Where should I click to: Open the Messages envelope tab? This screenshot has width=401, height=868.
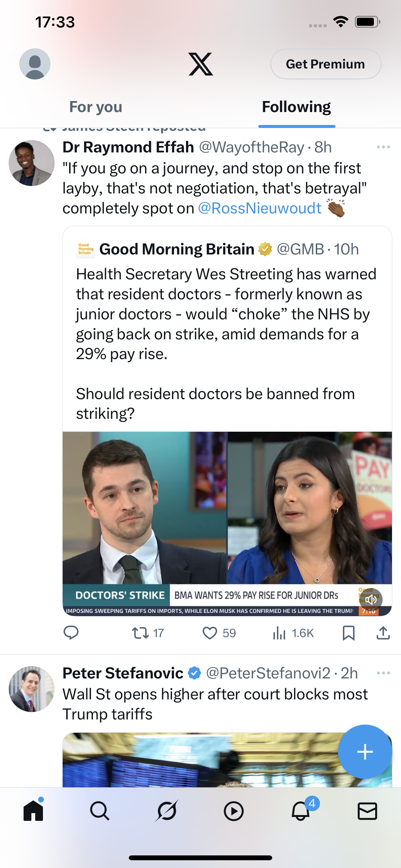pos(367,811)
